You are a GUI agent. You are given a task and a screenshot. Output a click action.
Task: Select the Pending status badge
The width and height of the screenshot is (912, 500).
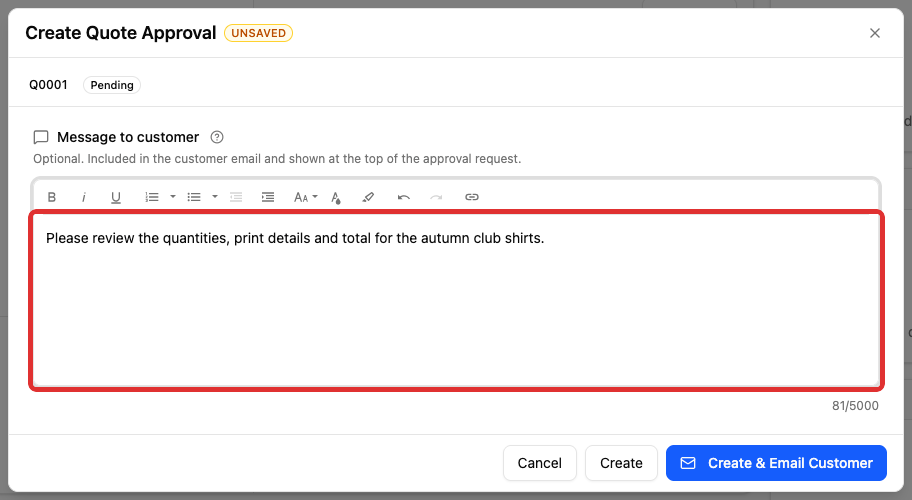pyautogui.click(x=112, y=85)
